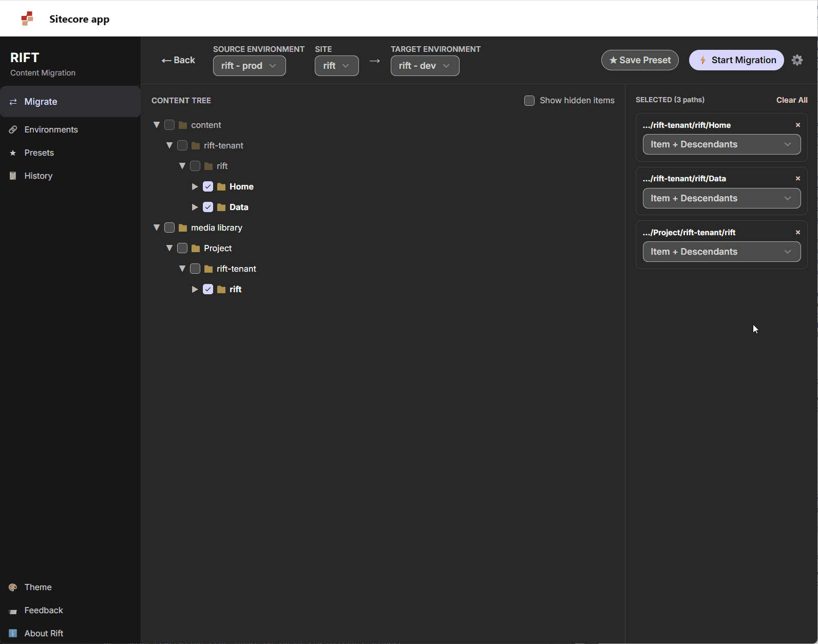Click the Save Preset button
The height and width of the screenshot is (644, 818).
pos(640,60)
